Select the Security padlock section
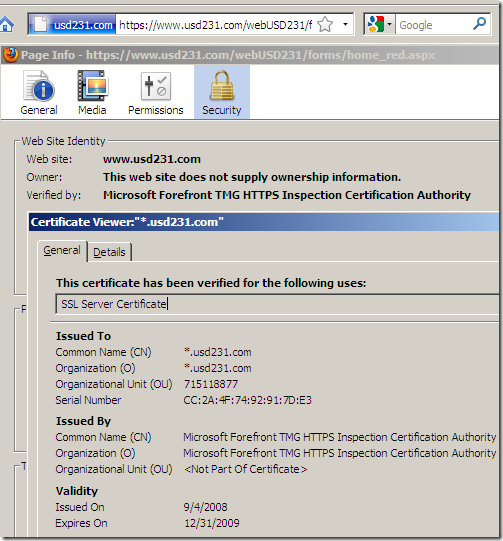The height and width of the screenshot is (541, 503). click(222, 92)
